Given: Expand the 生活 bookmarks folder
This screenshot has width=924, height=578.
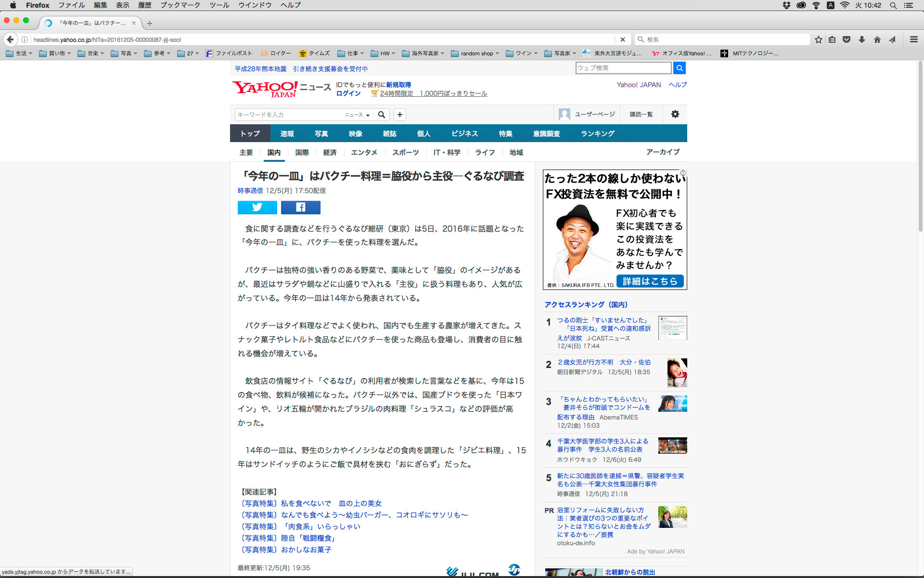Looking at the screenshot, I should point(19,53).
